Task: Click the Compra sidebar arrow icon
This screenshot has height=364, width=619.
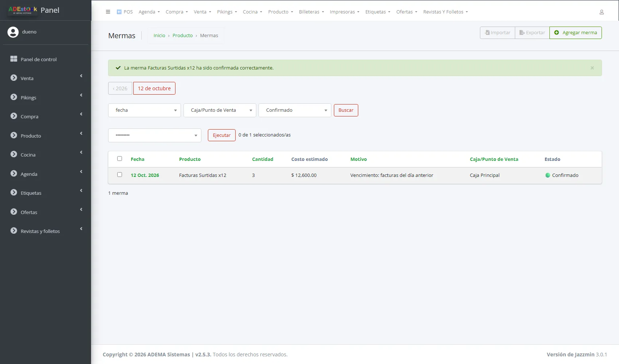Action: (x=14, y=116)
